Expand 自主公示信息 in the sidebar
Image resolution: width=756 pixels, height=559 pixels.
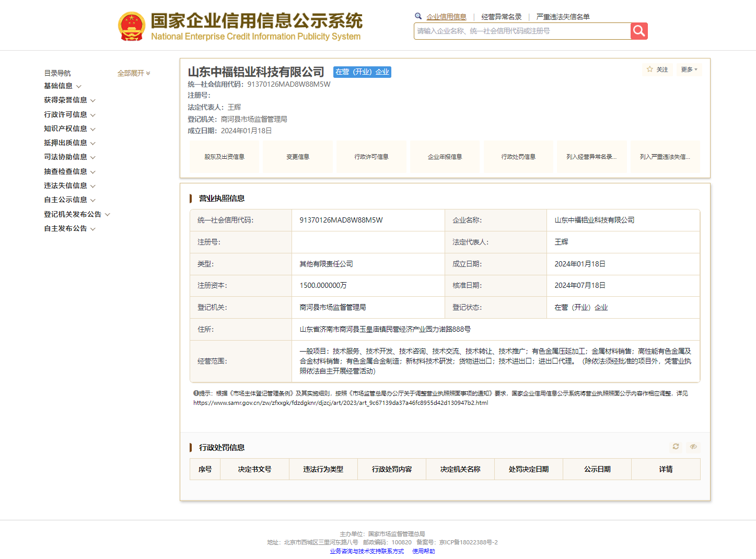69,200
